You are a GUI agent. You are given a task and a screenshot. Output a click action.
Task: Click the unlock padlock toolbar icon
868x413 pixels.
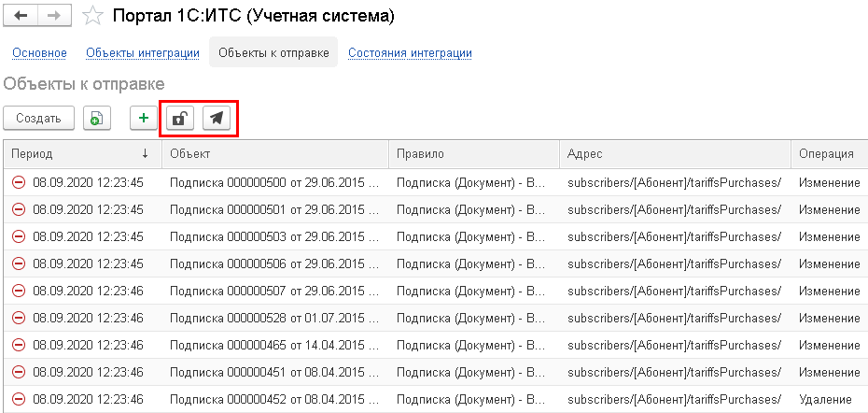[180, 118]
